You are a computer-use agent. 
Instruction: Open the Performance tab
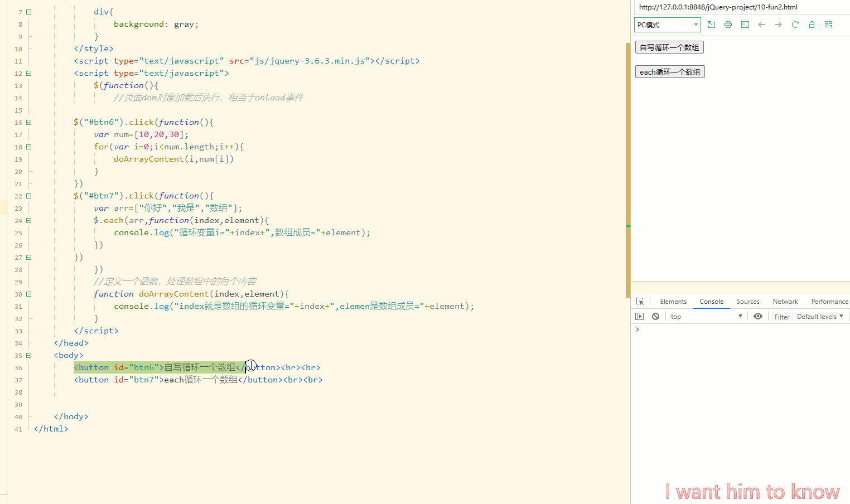click(x=829, y=302)
